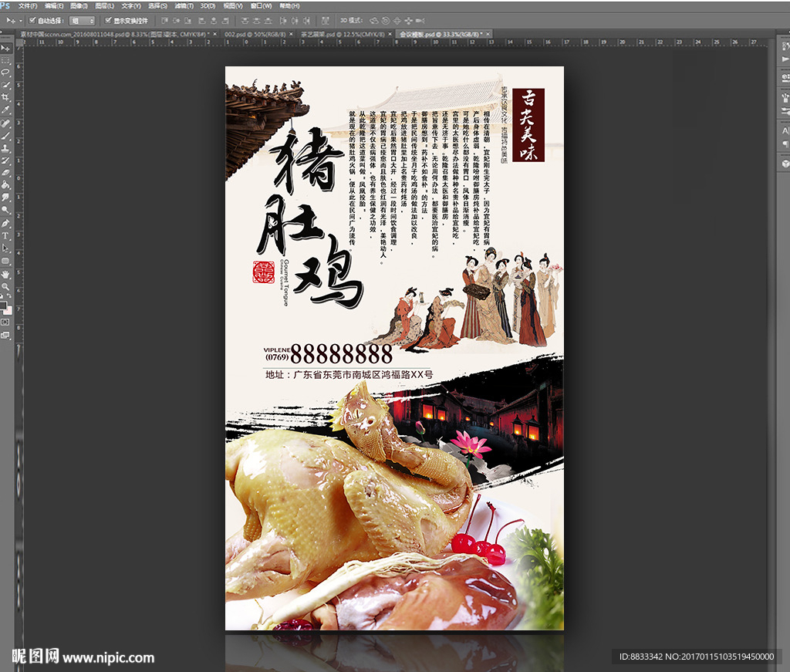Switch to the 茶艺展架.psd document tab
Viewport: 790px width, 672px height.
342,34
